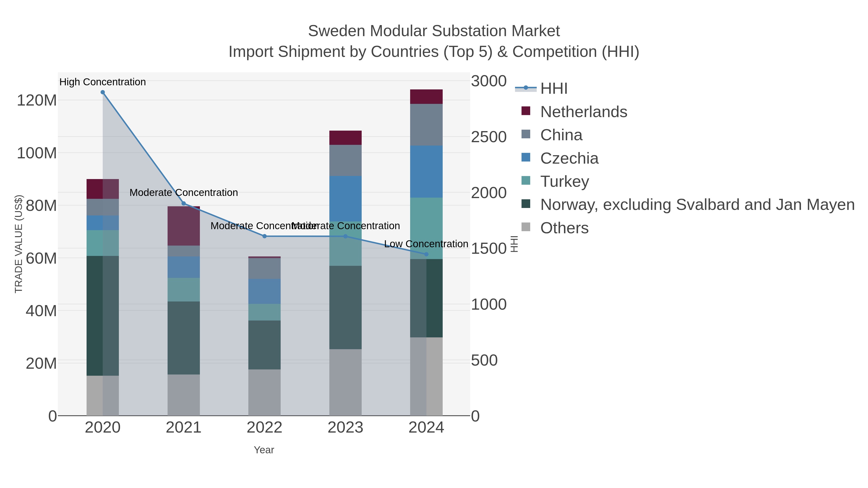Viewport: 868px width, 488px height.
Task: Click the chart title 'Sweden Modular Substation Market'
Action: (434, 31)
